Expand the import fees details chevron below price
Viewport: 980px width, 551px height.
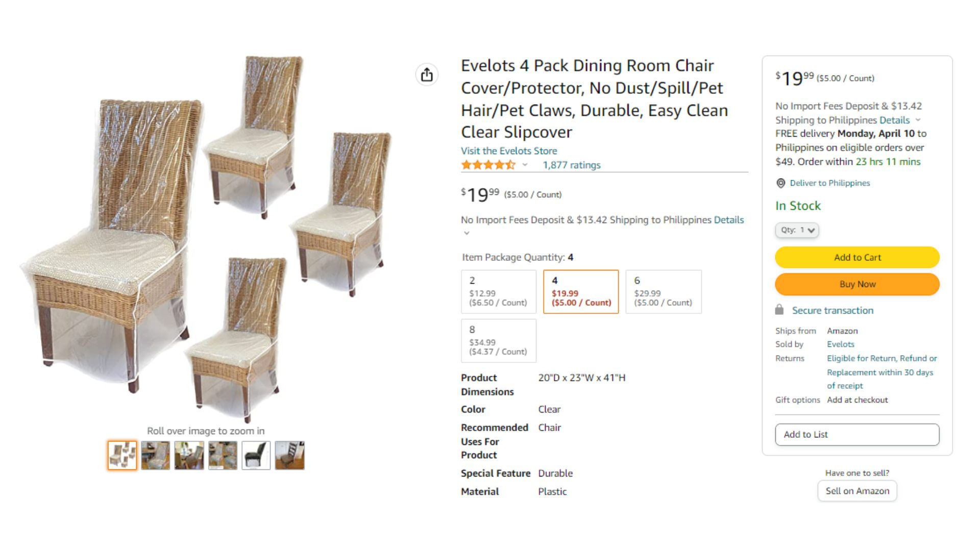point(466,233)
